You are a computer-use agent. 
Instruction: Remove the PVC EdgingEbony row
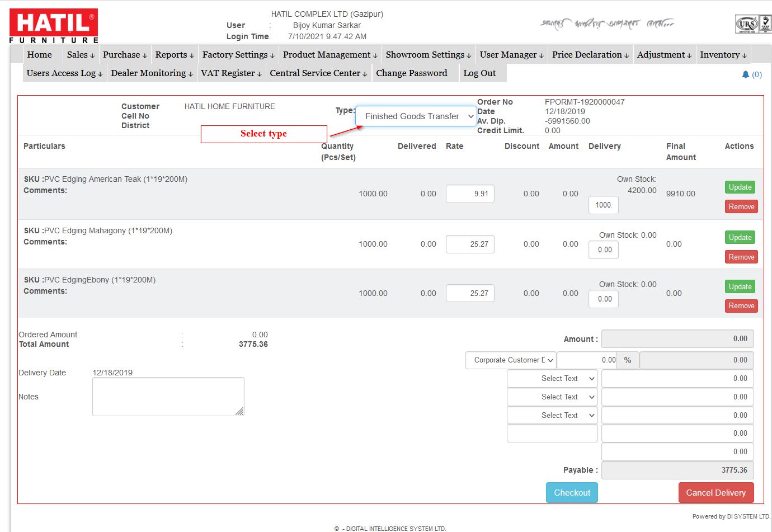point(741,306)
